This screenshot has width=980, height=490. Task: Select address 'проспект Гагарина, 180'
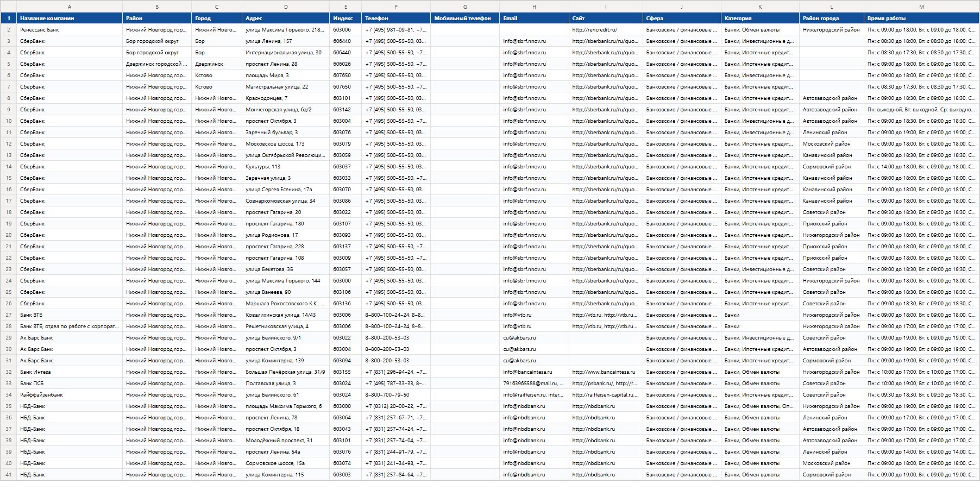coord(286,224)
